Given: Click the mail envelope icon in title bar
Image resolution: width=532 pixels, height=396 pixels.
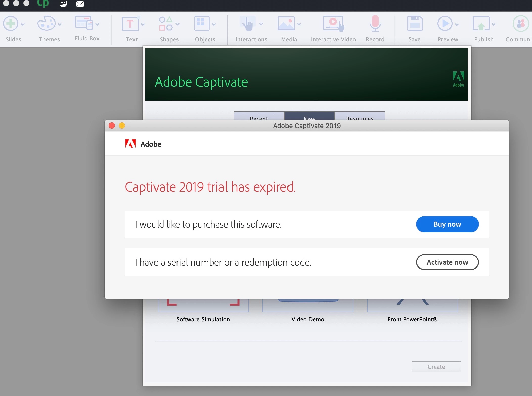Looking at the screenshot, I should [x=80, y=4].
